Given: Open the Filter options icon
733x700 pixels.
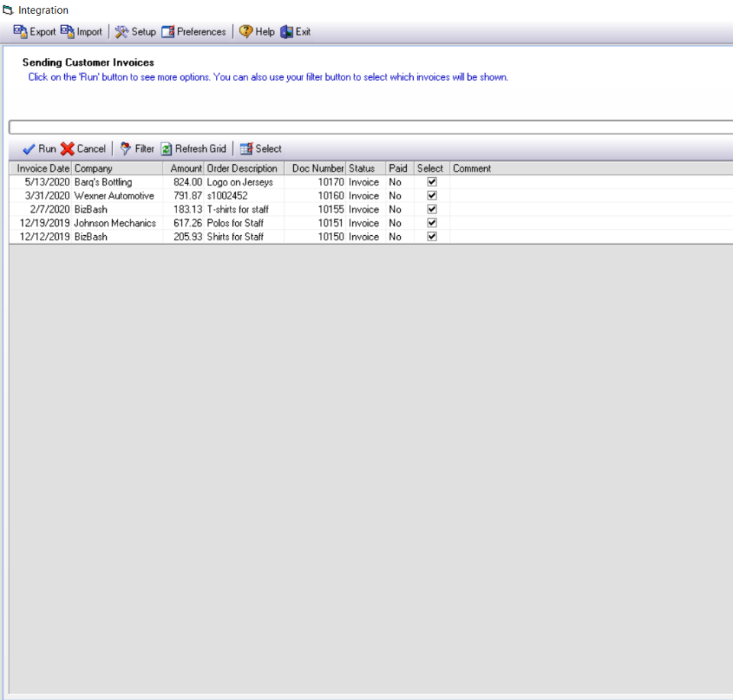Looking at the screenshot, I should (x=137, y=149).
